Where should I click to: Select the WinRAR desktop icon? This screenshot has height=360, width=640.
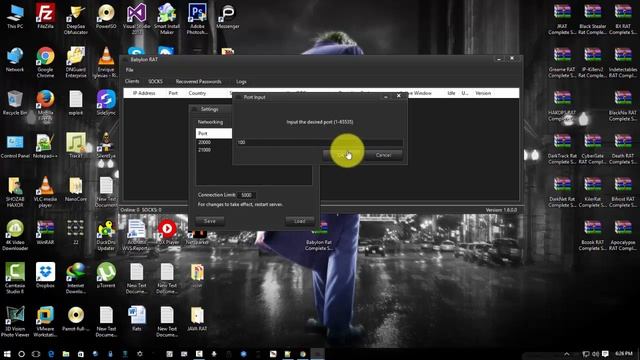45,233
